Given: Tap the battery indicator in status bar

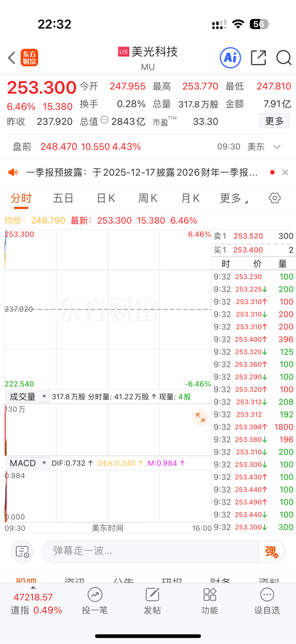Looking at the screenshot, I should tap(260, 24).
